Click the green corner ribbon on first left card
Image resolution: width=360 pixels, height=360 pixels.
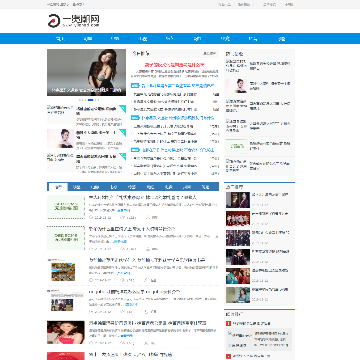(123, 108)
